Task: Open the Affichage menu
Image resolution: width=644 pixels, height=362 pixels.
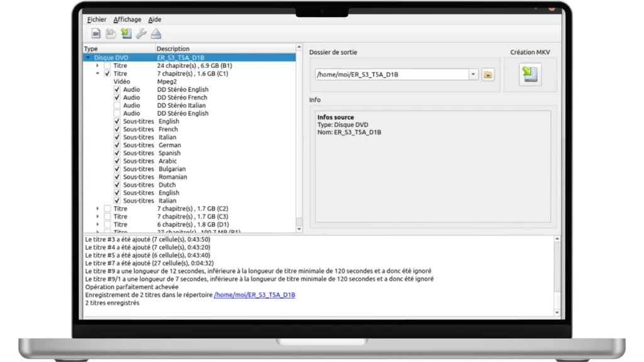Action: tap(127, 19)
